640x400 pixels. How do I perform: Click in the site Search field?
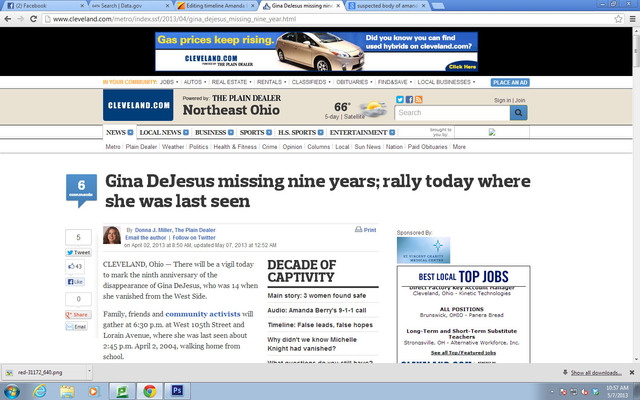(x=452, y=113)
